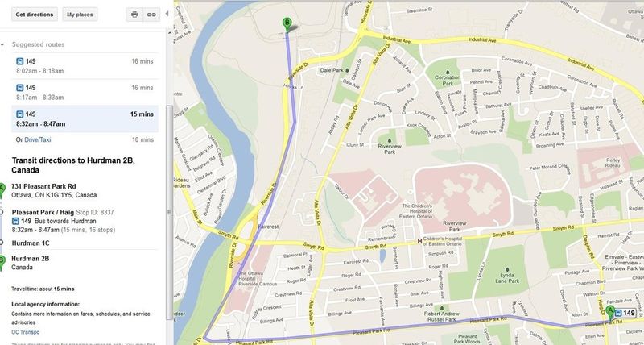This screenshot has width=644, height=345.
Task: Click The Ottawa Hospital Riverside Campus label
Action: point(257,279)
